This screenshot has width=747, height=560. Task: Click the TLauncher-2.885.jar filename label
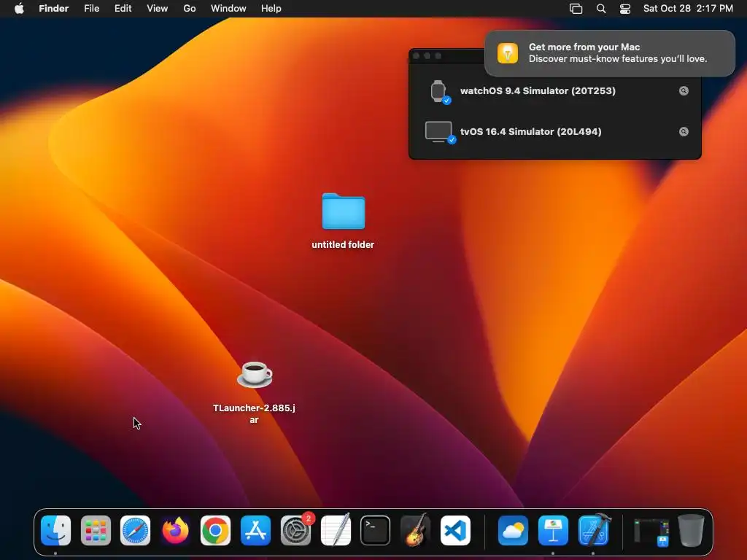tap(254, 414)
